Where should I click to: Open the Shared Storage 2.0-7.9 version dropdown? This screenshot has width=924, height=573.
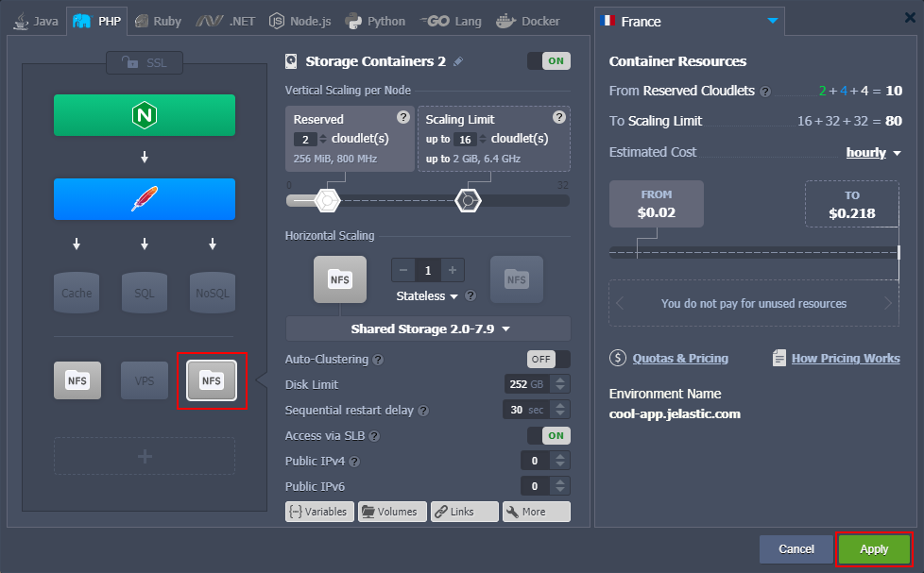(x=427, y=328)
